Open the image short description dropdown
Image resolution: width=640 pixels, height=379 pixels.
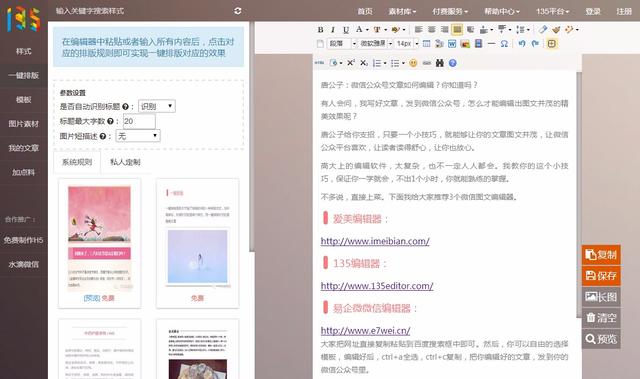[138, 136]
